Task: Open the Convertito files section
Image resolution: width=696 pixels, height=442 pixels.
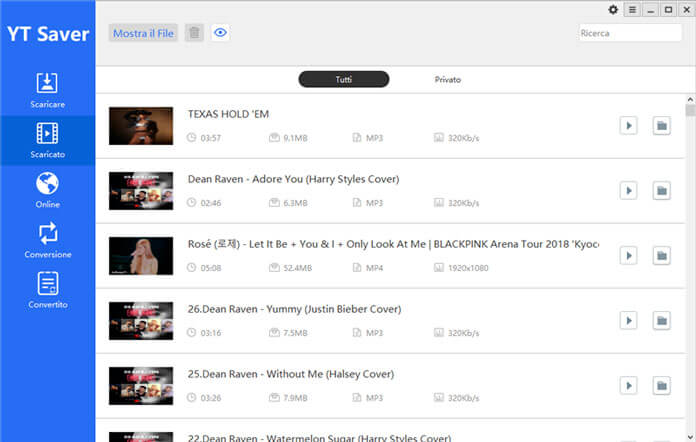Action: click(47, 291)
